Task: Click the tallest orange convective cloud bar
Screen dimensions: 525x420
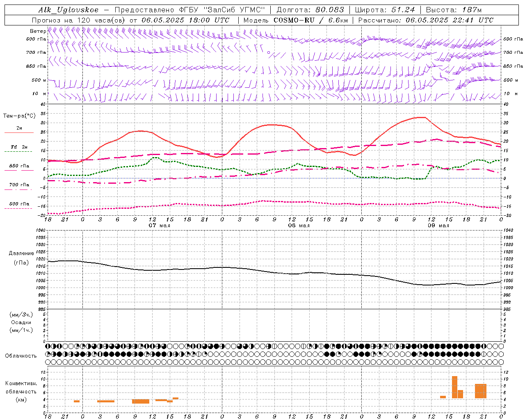Action: (454, 387)
